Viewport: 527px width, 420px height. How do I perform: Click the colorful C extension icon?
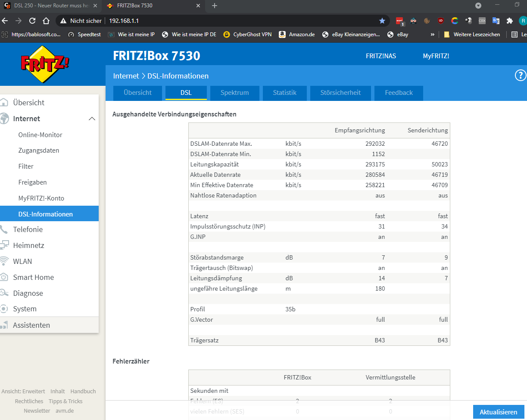[x=455, y=21]
